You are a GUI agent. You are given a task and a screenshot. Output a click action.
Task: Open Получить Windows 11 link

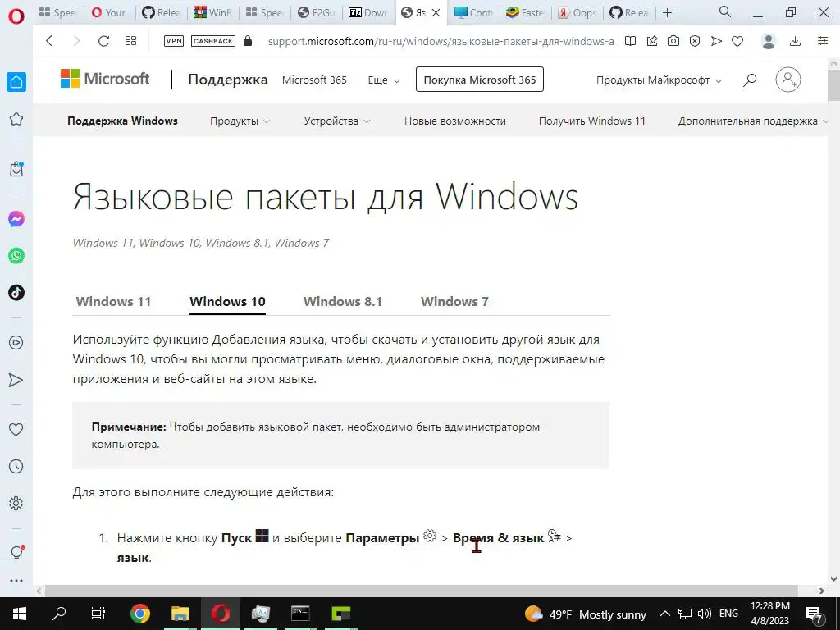[x=592, y=121]
